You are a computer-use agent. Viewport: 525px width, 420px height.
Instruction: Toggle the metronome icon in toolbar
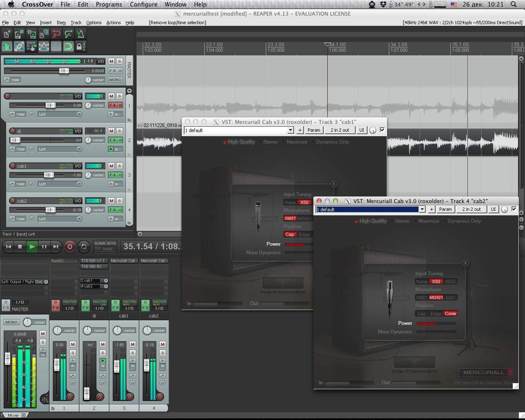pos(80,34)
